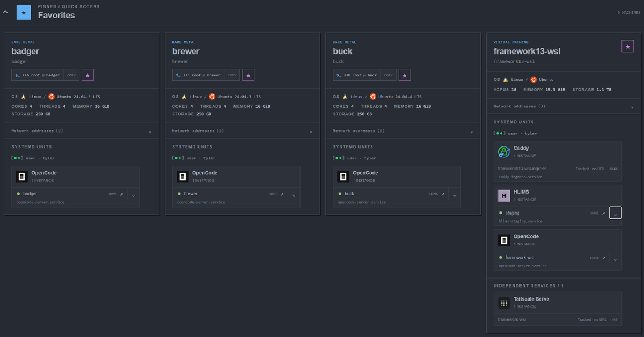644x337 pixels.
Task: Click the OpenCode app icon on buck card
Action: click(x=343, y=176)
